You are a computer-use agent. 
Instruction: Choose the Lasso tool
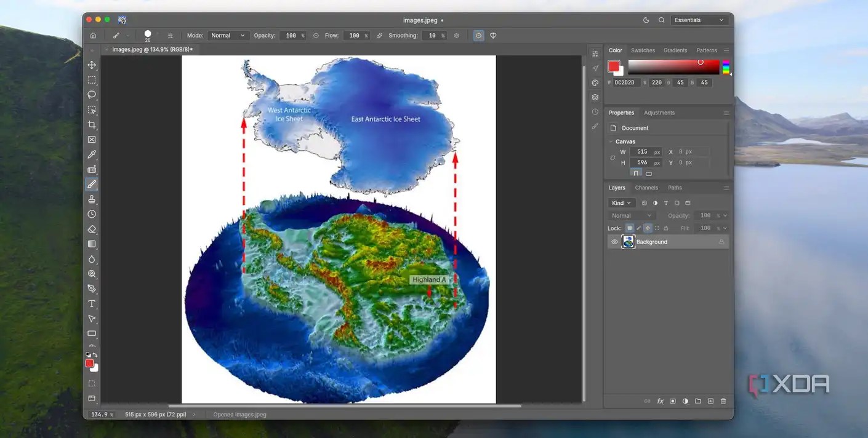(92, 95)
